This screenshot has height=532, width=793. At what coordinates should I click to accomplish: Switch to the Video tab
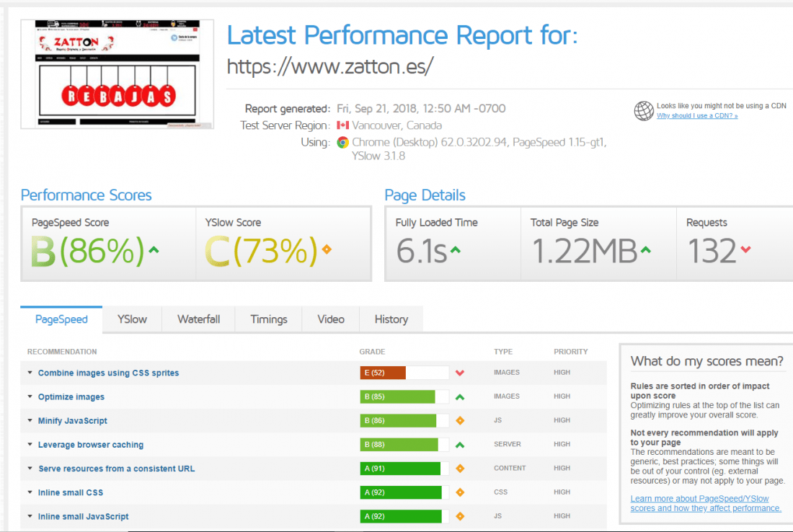tap(331, 319)
